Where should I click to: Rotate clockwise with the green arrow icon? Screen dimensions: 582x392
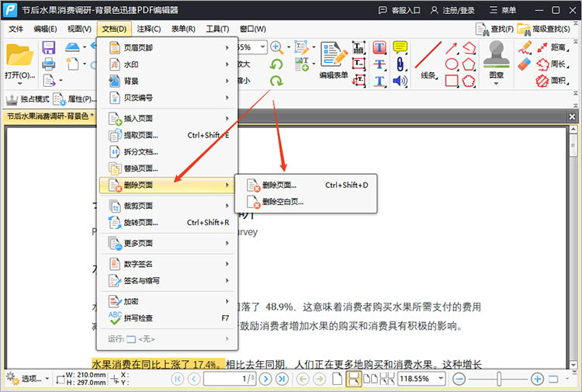click(x=276, y=81)
